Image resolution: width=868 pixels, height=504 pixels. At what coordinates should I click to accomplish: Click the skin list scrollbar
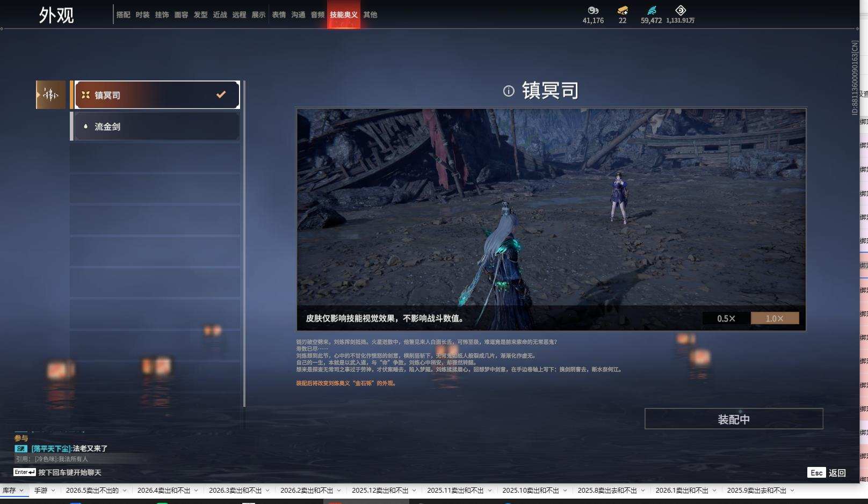(x=244, y=244)
